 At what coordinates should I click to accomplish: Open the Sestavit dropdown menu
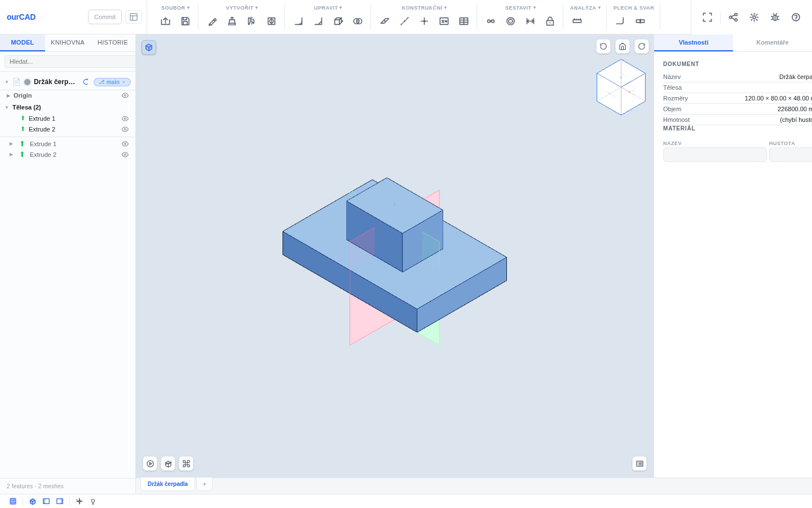[x=520, y=8]
